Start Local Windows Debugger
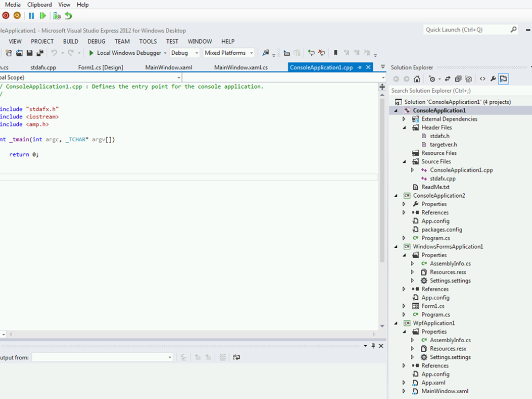The image size is (532, 399). (x=124, y=53)
